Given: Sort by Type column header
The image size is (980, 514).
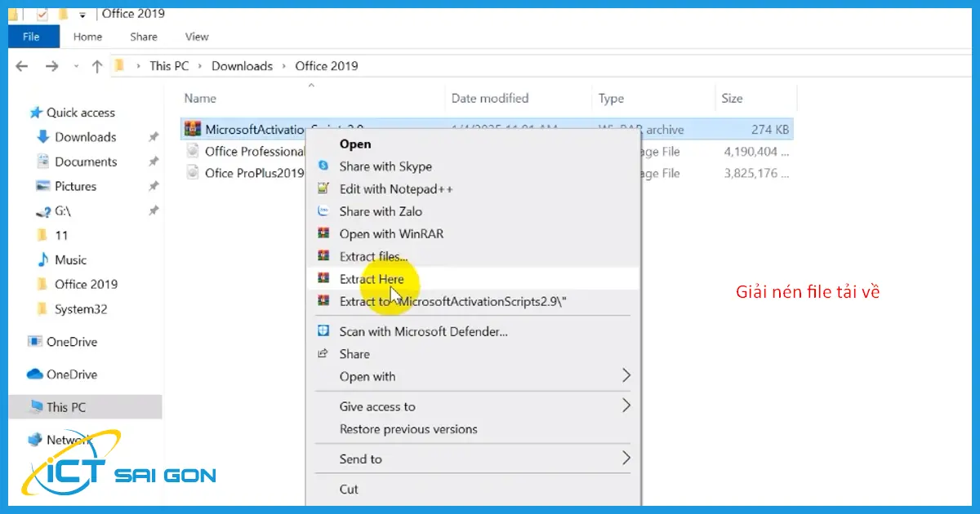Looking at the screenshot, I should [611, 99].
